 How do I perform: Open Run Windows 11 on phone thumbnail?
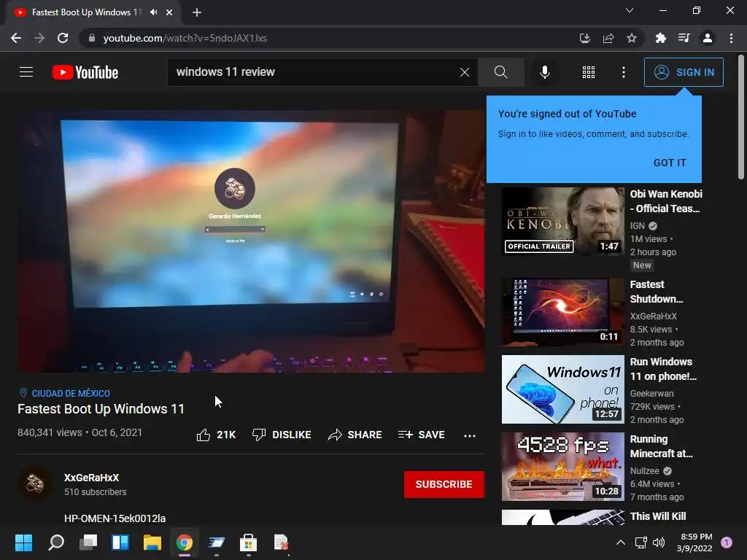pyautogui.click(x=562, y=389)
